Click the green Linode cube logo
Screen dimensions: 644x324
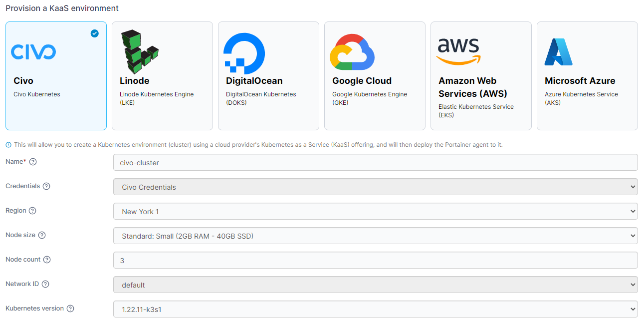[140, 51]
